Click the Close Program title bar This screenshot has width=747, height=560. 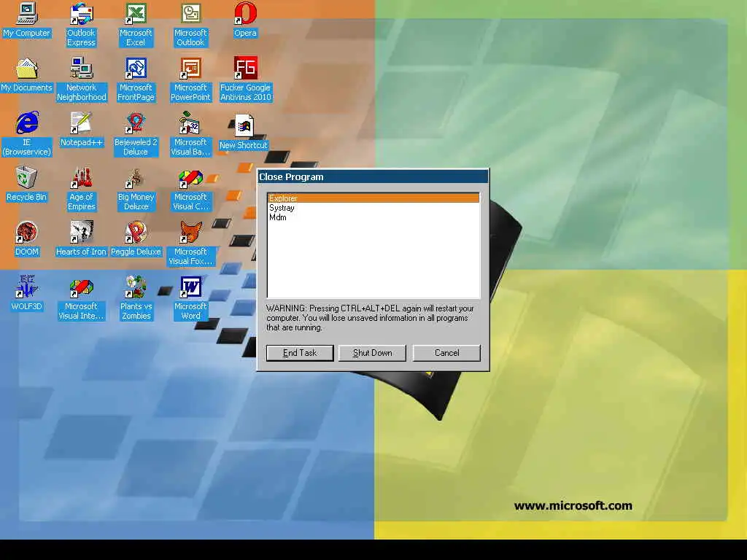coord(373,176)
